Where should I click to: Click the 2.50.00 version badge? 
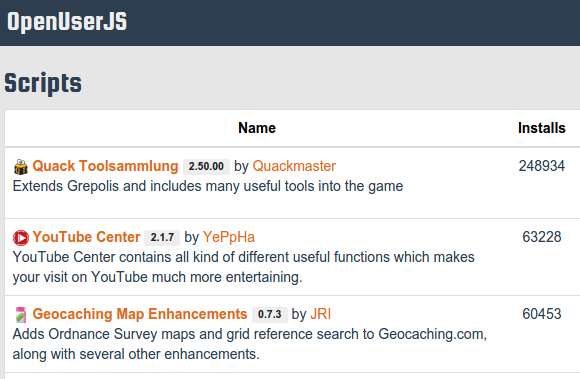pyautogui.click(x=206, y=166)
